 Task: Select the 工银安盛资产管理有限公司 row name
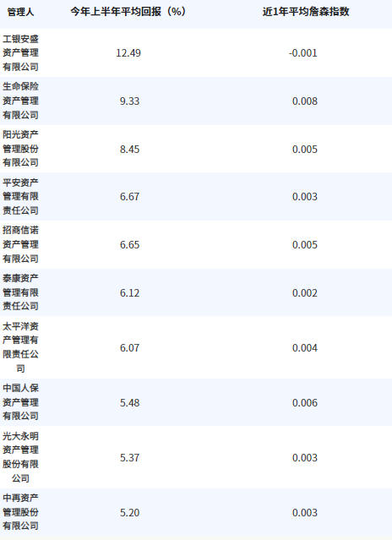[20, 52]
